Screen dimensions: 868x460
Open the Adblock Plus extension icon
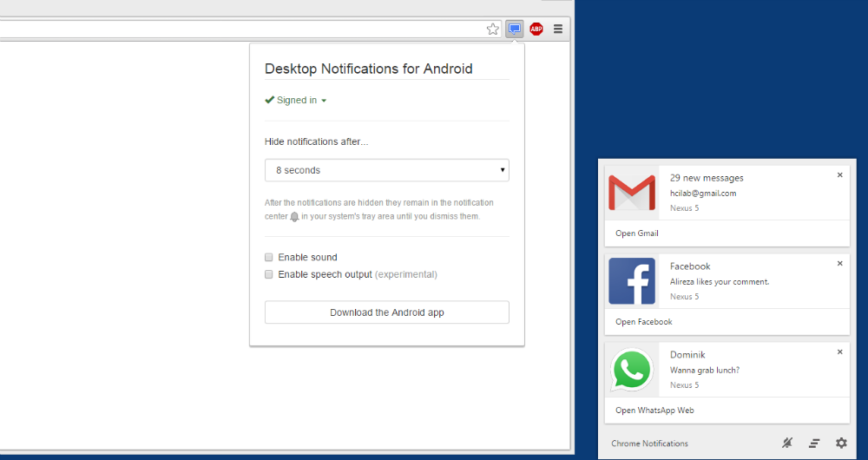[536, 29]
